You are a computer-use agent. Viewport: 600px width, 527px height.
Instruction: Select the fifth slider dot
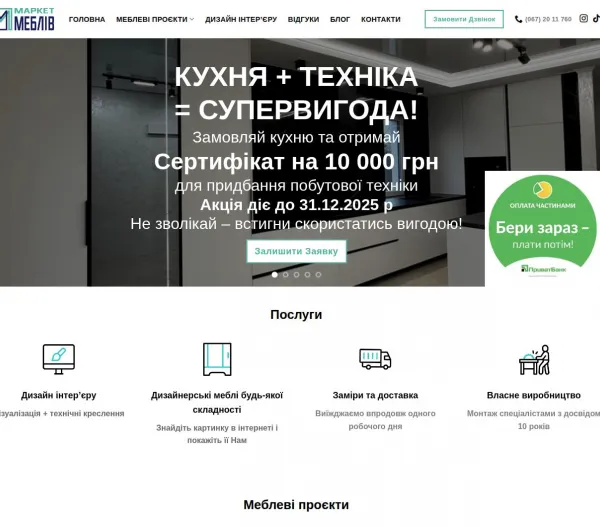click(318, 274)
